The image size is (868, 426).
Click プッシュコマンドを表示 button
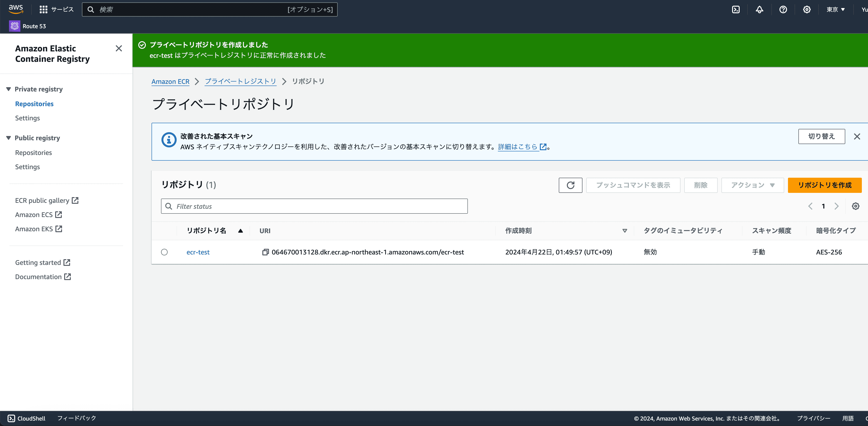633,185
